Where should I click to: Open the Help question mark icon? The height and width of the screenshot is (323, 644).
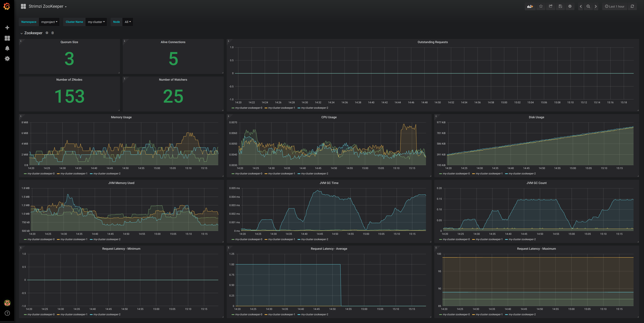click(x=7, y=313)
